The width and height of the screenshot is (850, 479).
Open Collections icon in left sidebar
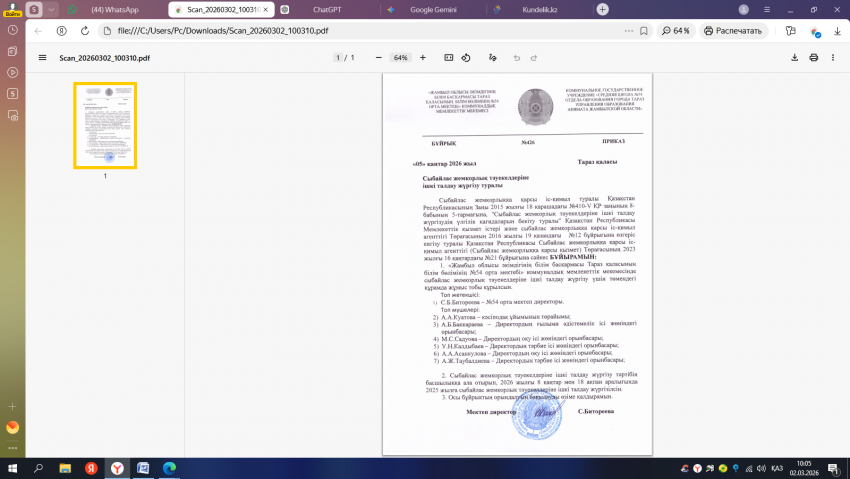12,51
